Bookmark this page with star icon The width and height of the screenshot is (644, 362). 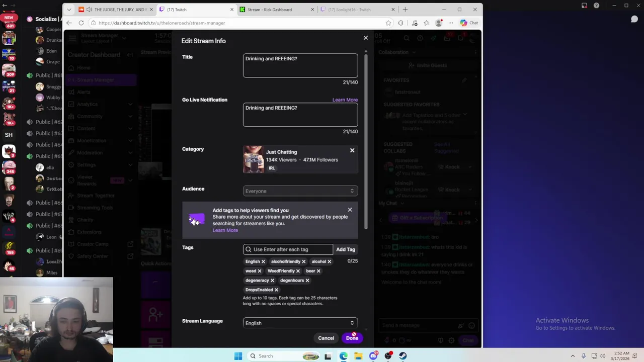click(388, 23)
